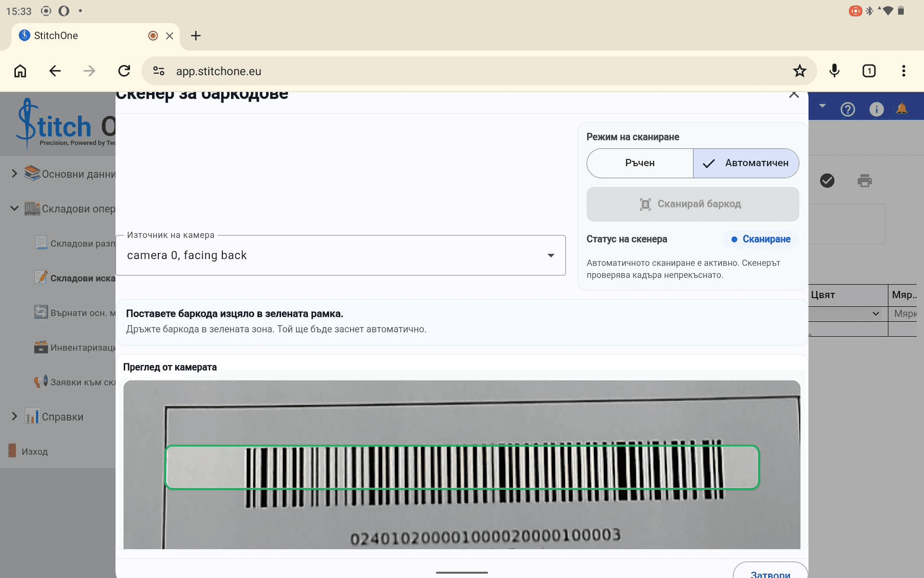Reload the app.stitchone.eu page
The height and width of the screenshot is (578, 924).
(x=124, y=71)
